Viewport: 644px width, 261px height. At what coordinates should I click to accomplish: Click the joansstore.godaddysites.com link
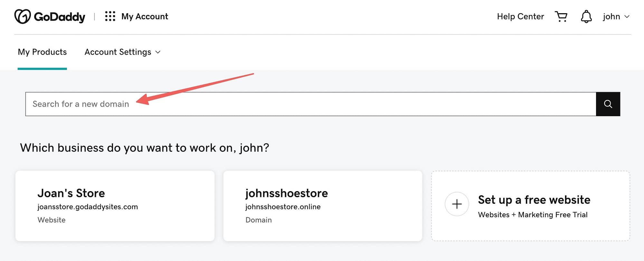88,207
